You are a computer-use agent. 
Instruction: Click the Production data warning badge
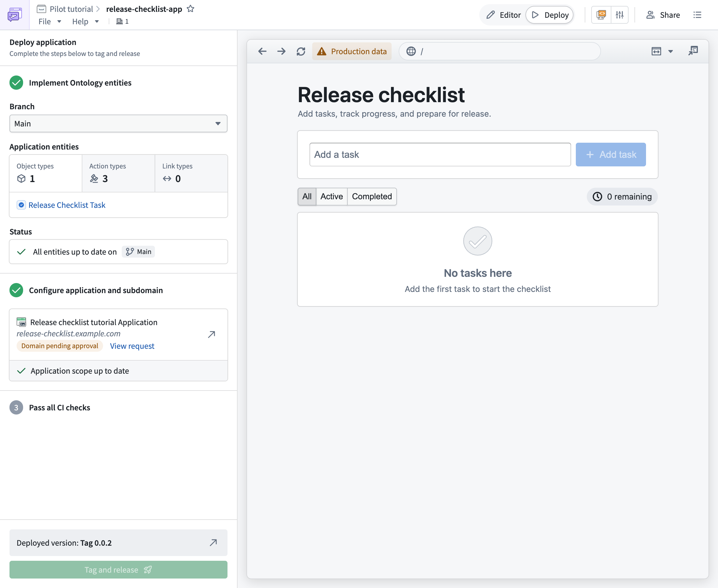pyautogui.click(x=352, y=51)
